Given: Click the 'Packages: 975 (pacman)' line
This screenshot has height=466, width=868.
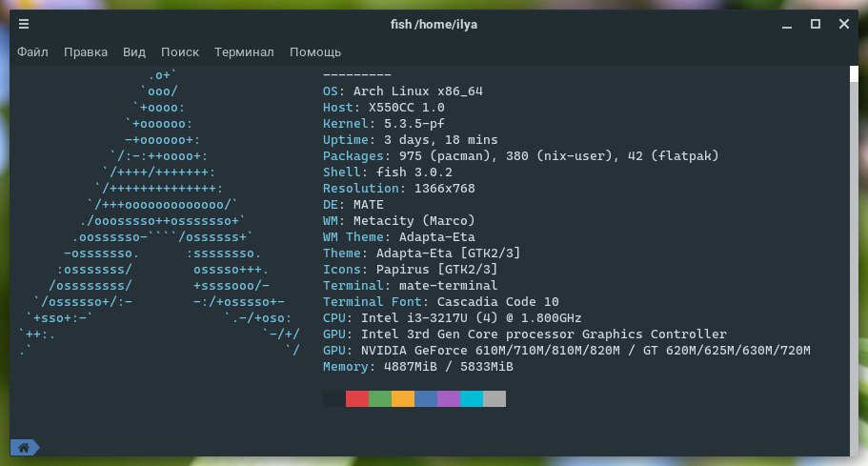Looking at the screenshot, I should pyautogui.click(x=521, y=156).
